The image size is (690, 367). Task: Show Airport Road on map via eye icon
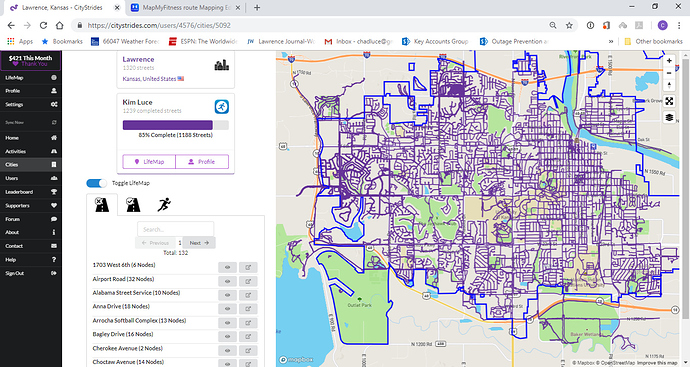click(228, 281)
